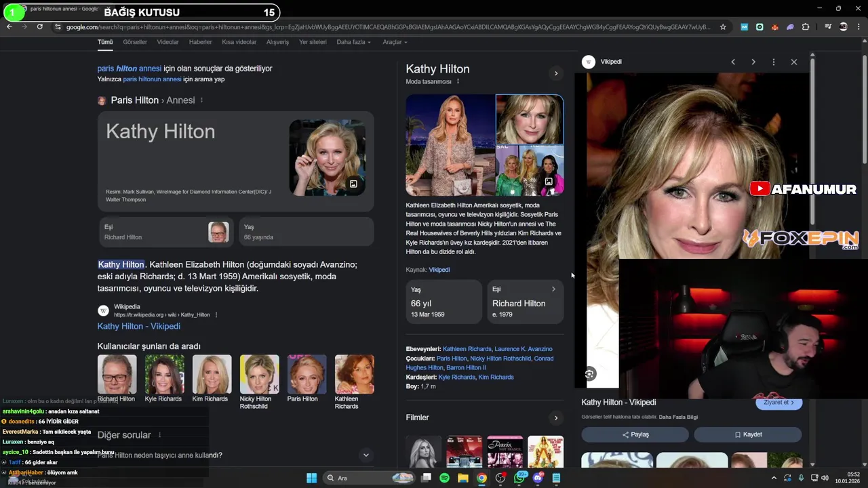This screenshot has width=868, height=488.
Task: Expand Kathy Hilton knowledge panel arrow
Action: 556,73
